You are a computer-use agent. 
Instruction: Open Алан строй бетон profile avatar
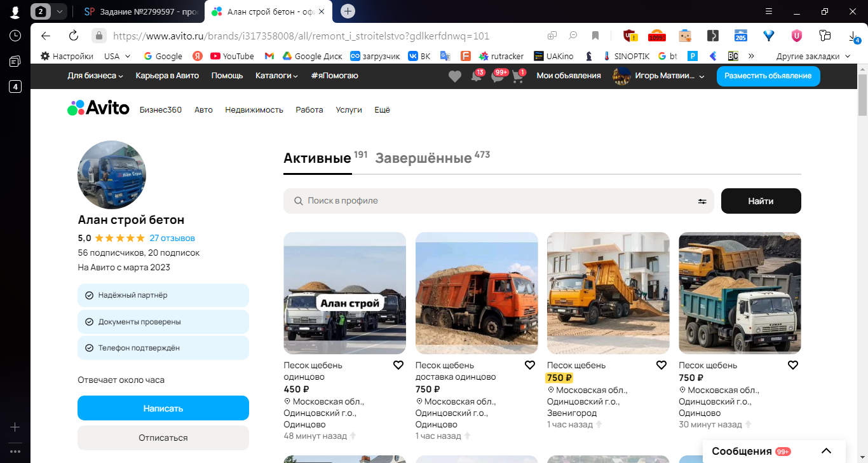click(112, 175)
